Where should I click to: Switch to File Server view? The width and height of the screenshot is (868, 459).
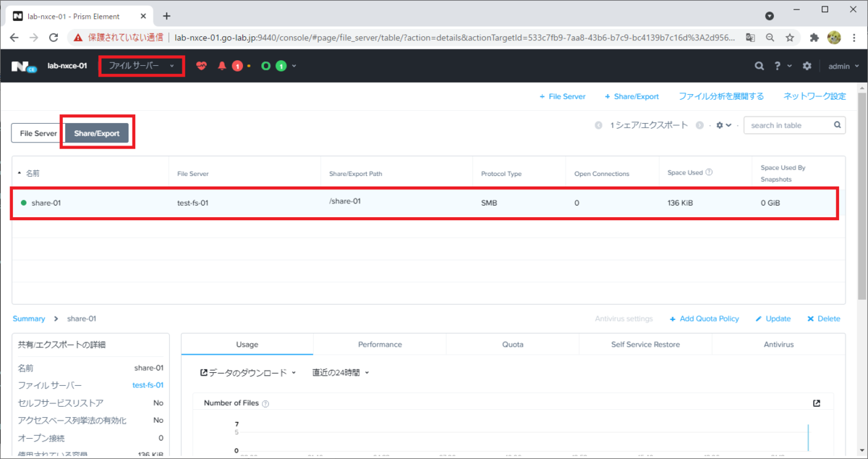[38, 133]
